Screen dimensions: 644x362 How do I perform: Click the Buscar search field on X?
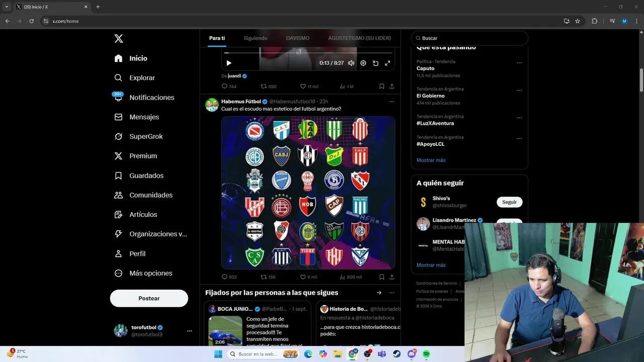469,38
